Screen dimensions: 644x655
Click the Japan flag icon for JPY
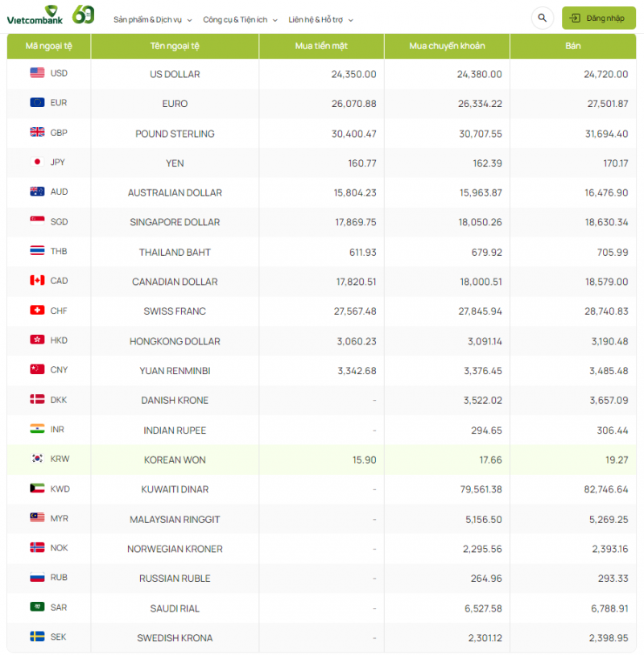point(37,162)
